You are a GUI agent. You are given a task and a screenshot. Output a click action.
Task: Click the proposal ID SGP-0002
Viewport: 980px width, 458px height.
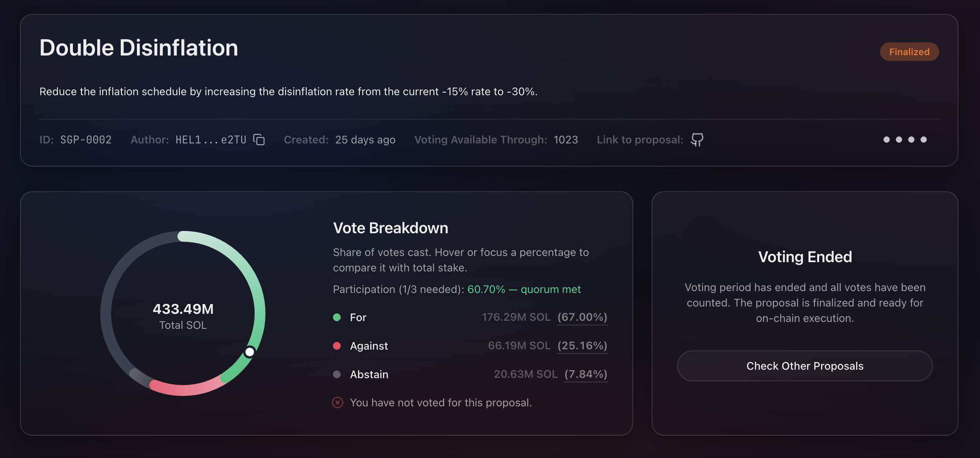(x=86, y=140)
